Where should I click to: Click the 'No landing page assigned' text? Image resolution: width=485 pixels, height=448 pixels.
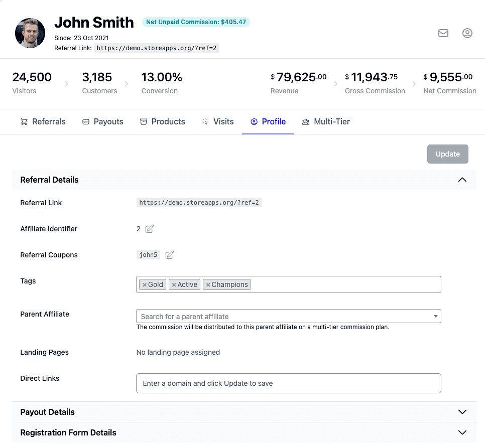click(178, 352)
